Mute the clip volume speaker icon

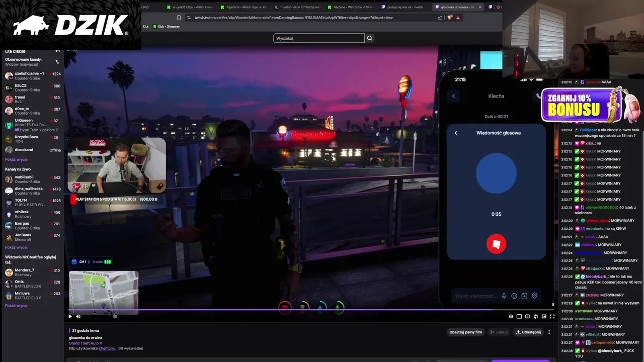point(78,316)
